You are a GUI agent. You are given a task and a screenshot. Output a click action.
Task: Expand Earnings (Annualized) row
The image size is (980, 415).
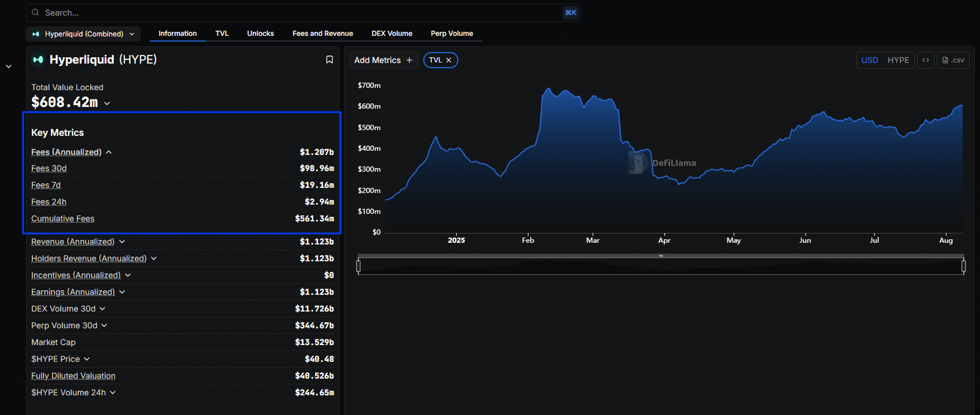pos(122,292)
